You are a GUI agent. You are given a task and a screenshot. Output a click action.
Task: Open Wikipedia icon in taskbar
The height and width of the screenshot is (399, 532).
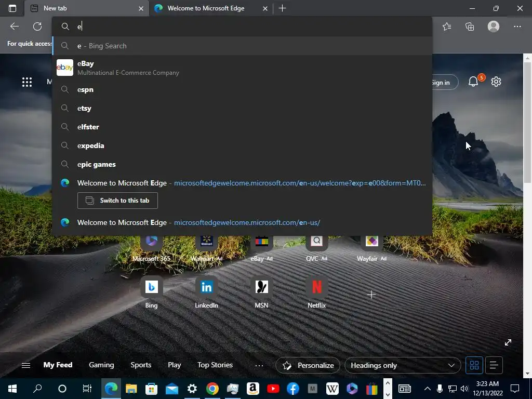[332, 389]
